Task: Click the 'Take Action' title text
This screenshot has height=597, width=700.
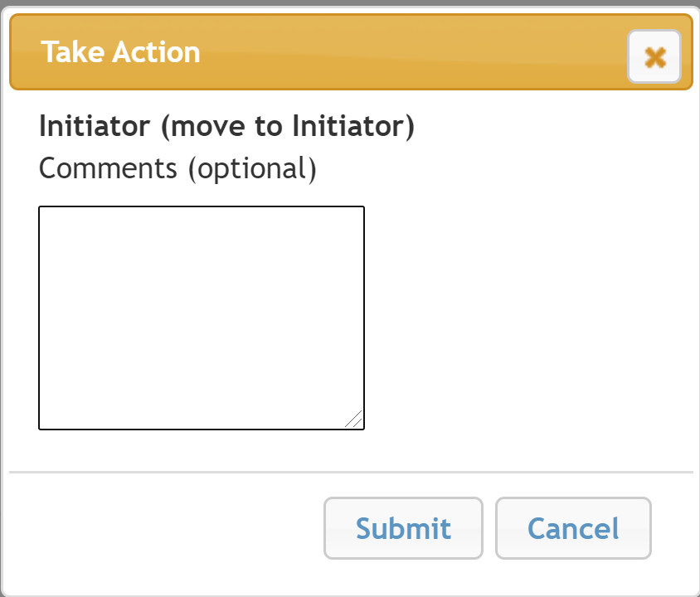Action: point(121,52)
